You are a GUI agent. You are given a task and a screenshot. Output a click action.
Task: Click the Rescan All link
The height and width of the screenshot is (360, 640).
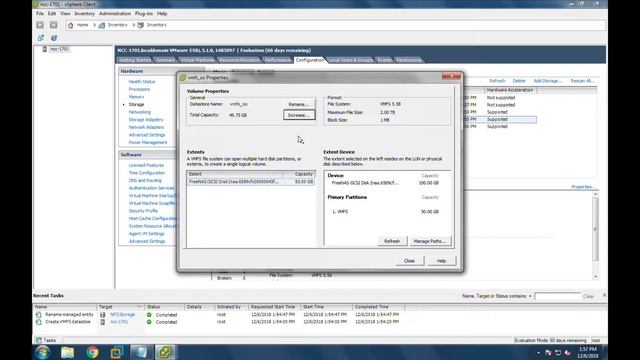(582, 81)
